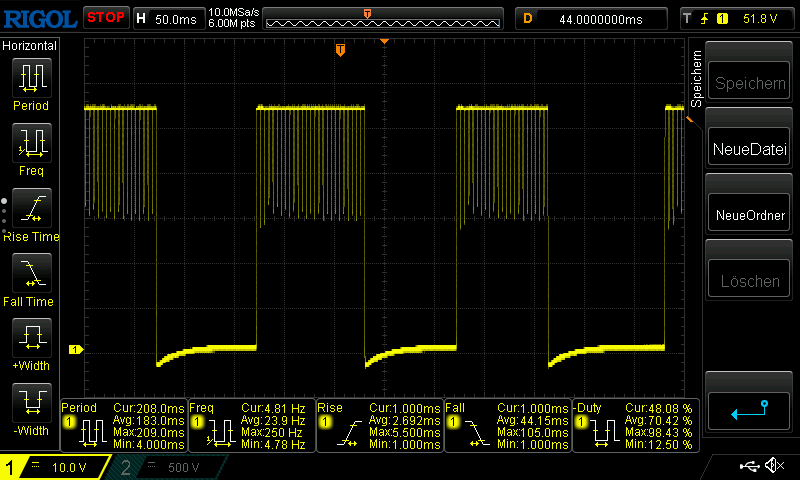Choose the Fall Time measurement icon

coord(31,272)
